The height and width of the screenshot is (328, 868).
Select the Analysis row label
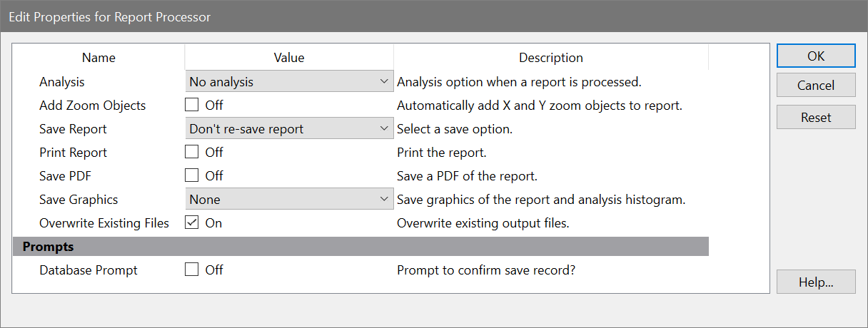click(62, 82)
